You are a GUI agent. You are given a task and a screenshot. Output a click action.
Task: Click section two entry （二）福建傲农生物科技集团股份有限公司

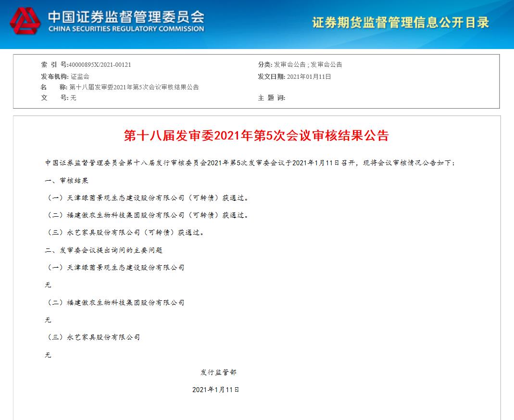click(115, 303)
